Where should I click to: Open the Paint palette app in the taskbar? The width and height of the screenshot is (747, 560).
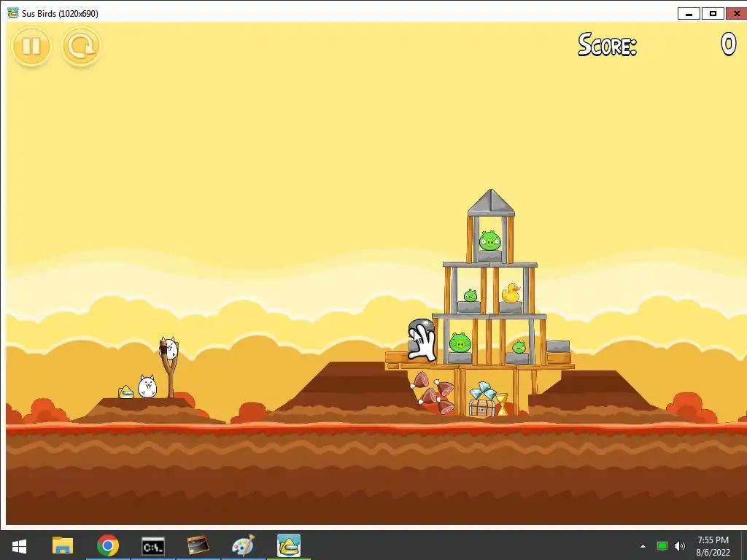pos(244,545)
